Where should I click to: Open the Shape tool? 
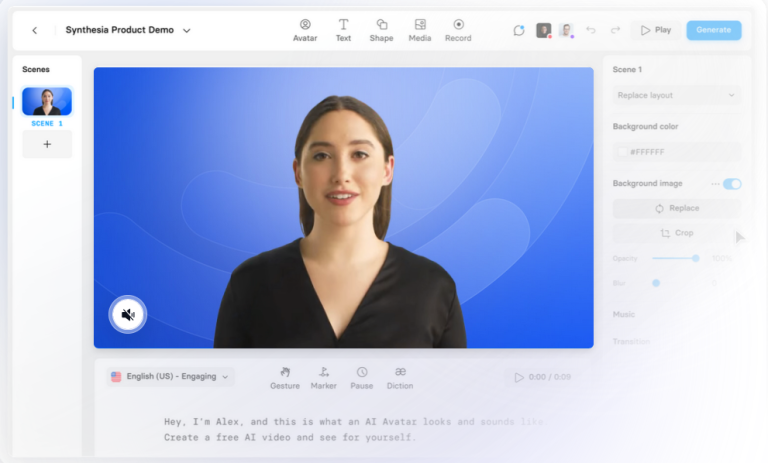(381, 30)
